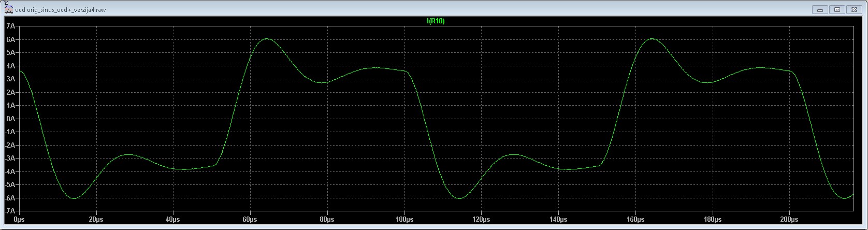Image resolution: width=868 pixels, height=230 pixels.
Task: Click the window title ucd orig_sinus_ucd+_verzija4.raw
Action: (60, 10)
